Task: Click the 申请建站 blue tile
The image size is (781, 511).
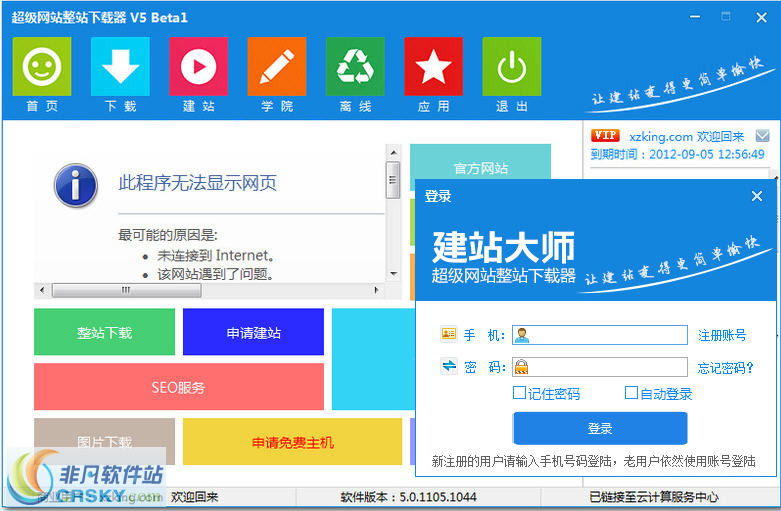Action: [x=253, y=332]
